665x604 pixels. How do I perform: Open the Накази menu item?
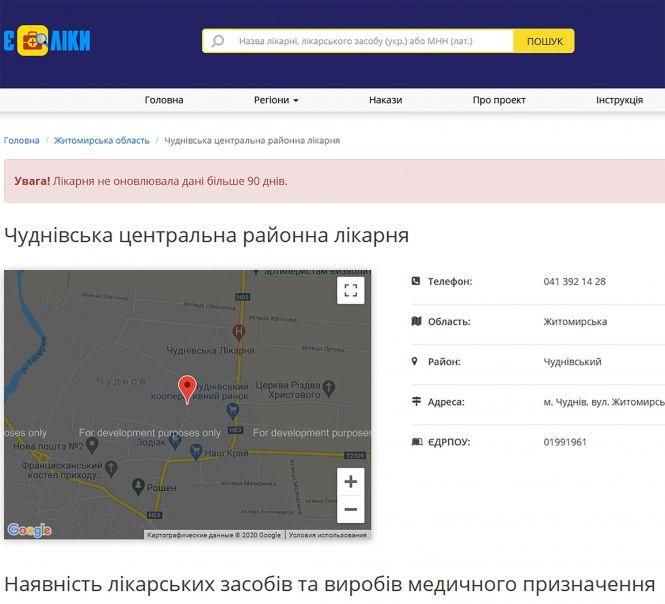coord(386,100)
